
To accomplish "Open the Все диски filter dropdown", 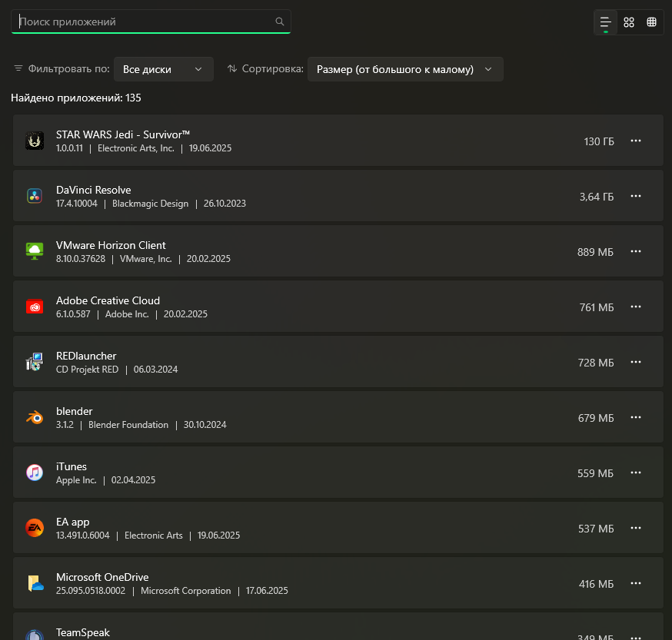I will coord(164,69).
